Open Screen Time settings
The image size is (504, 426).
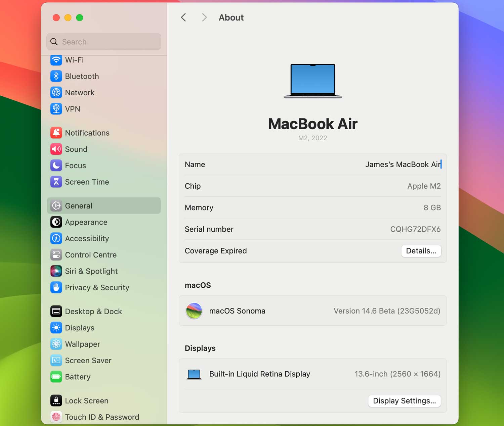(87, 182)
